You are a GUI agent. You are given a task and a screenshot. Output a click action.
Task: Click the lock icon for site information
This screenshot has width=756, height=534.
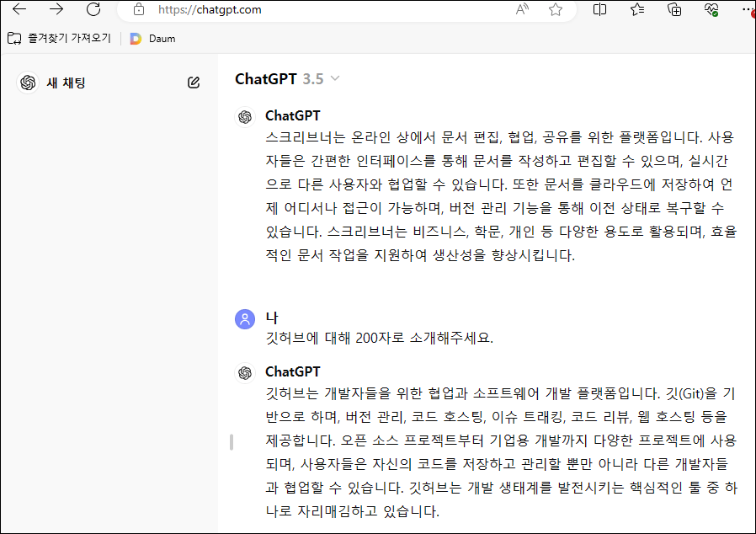point(139,9)
